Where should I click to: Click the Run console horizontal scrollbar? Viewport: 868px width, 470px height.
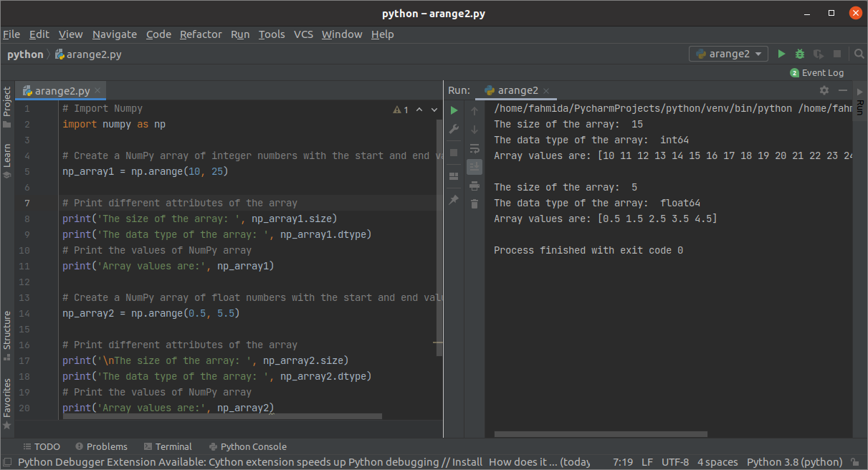pos(601,433)
